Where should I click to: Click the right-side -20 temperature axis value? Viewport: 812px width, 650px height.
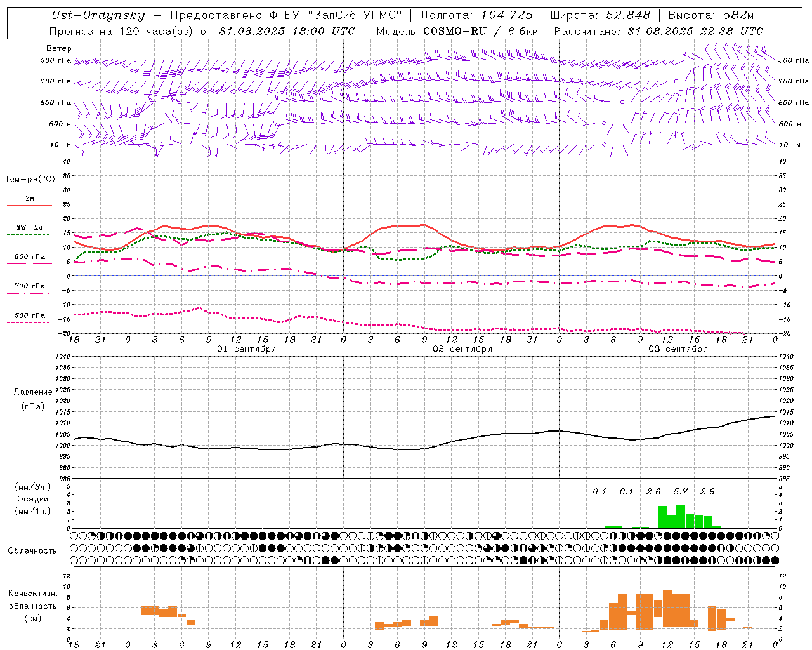(783, 334)
